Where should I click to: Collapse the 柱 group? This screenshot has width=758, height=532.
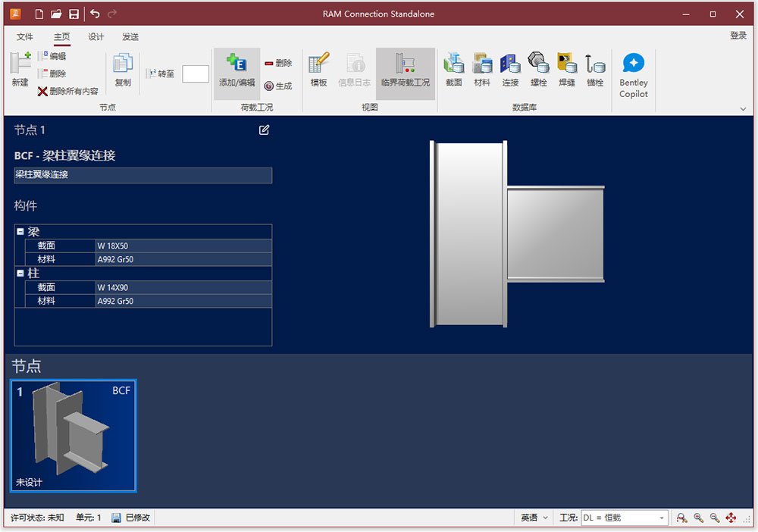pos(20,273)
